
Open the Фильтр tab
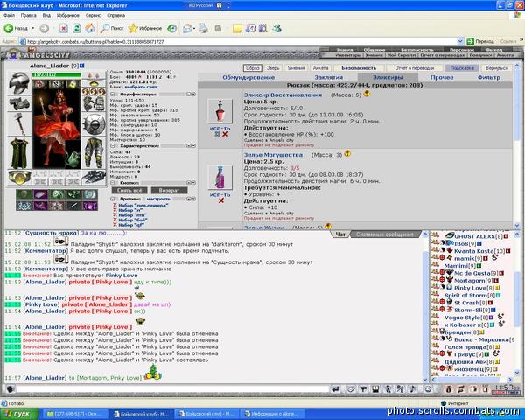tap(489, 77)
